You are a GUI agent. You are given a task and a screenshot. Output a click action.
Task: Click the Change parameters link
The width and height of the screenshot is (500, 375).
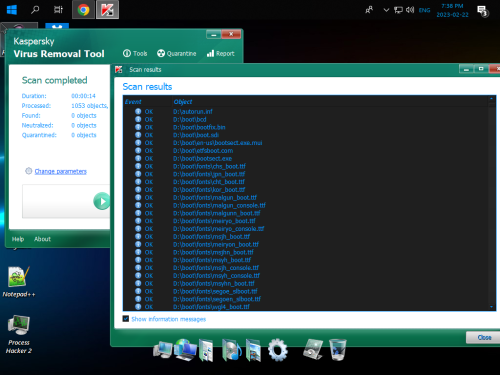pos(61,171)
